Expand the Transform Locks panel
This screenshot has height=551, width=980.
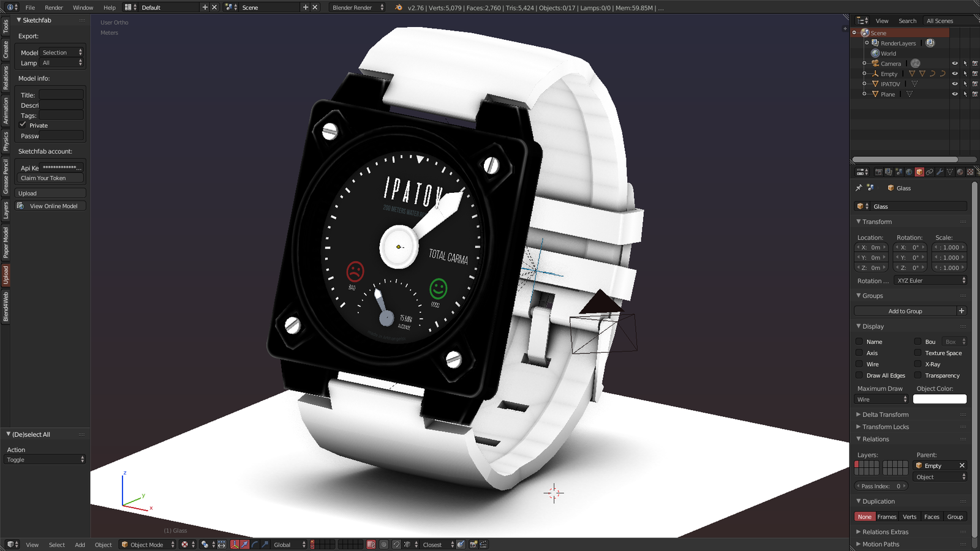click(885, 427)
